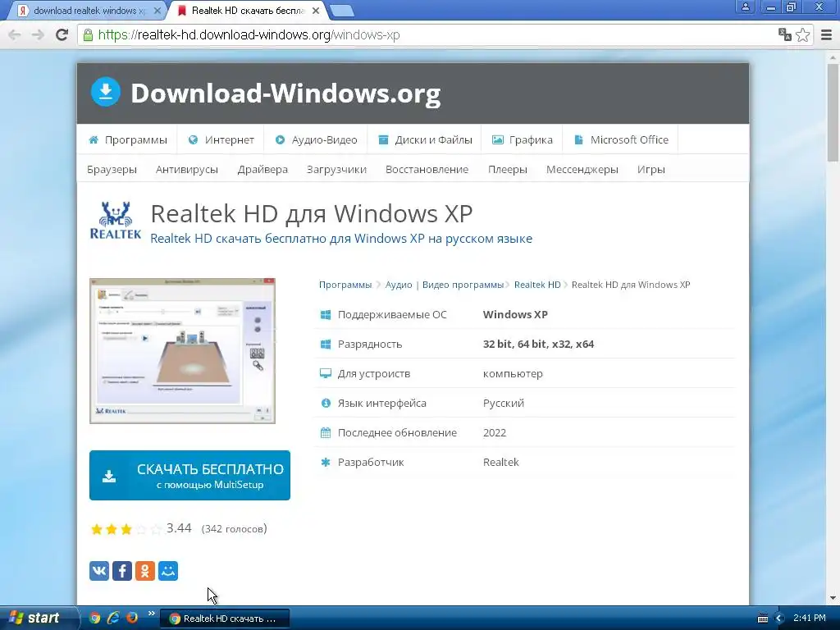The image size is (840, 630).
Task: Open Программы menu category
Action: pos(127,139)
